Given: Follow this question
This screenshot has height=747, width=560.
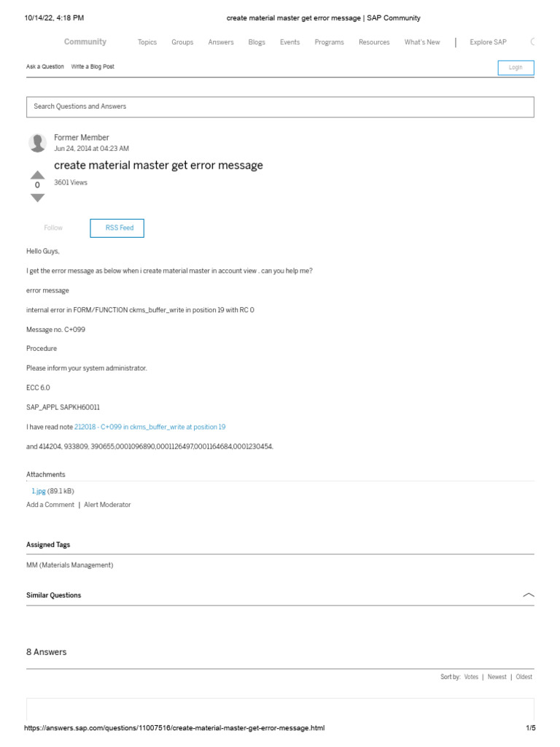Looking at the screenshot, I should click(53, 228).
